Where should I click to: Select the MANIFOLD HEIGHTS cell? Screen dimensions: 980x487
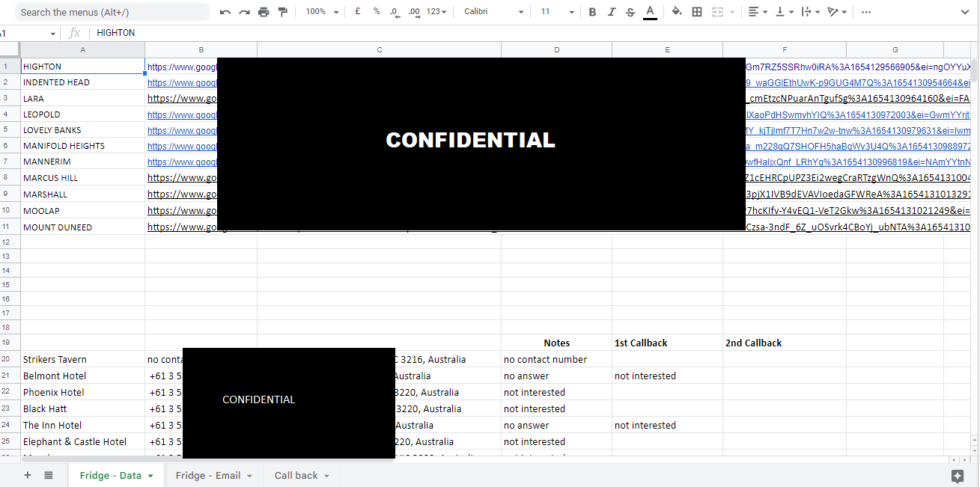(83, 146)
